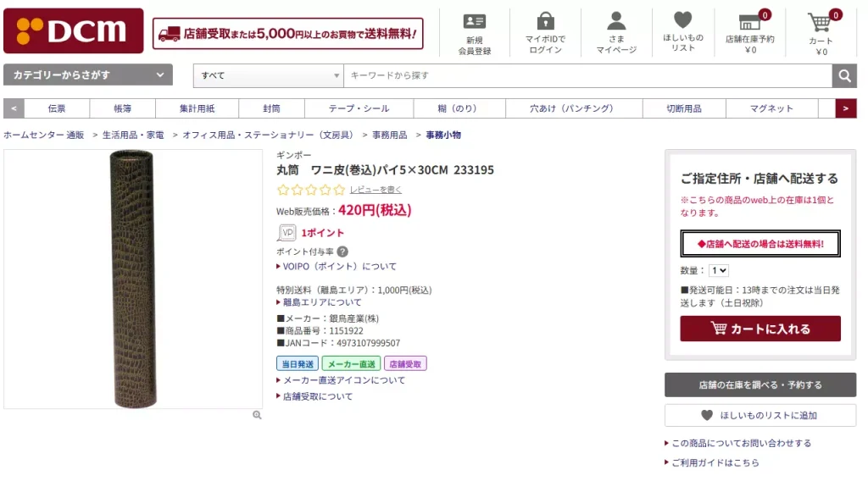Open 'ご利用ガイドはこちら' link

coord(715,462)
